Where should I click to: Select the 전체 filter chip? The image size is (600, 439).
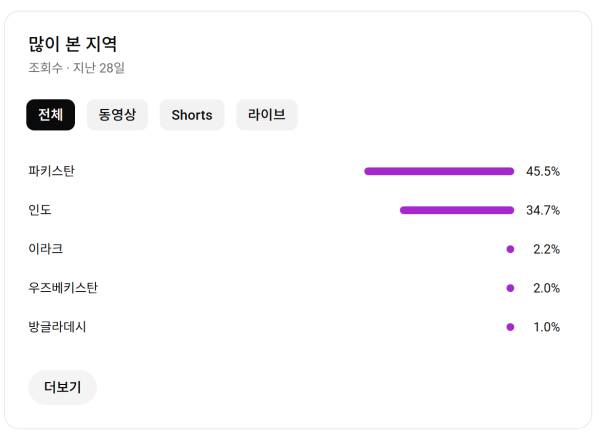51,115
